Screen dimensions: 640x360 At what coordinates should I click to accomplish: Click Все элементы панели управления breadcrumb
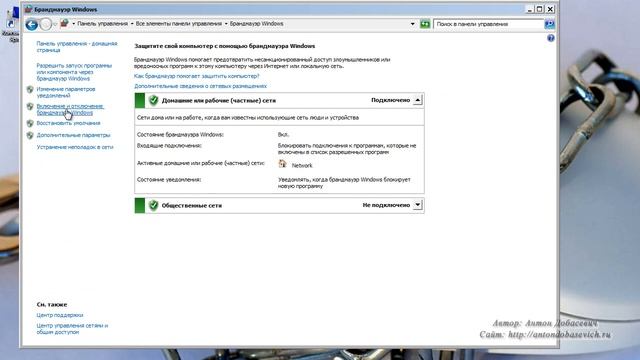pyautogui.click(x=179, y=24)
